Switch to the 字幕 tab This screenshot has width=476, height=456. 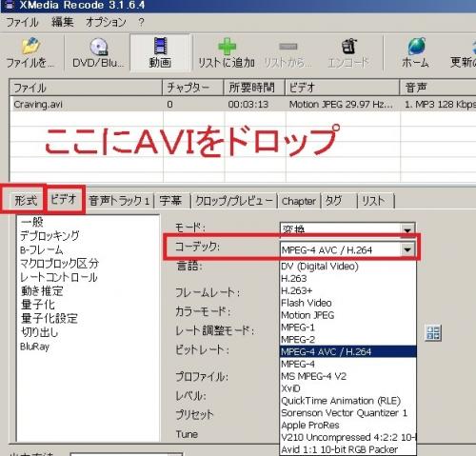(170, 201)
